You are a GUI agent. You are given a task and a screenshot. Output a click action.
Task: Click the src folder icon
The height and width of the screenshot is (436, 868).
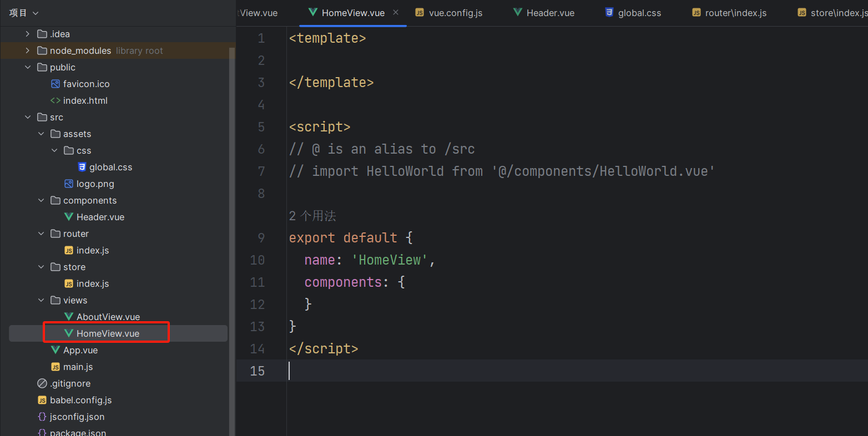(42, 117)
